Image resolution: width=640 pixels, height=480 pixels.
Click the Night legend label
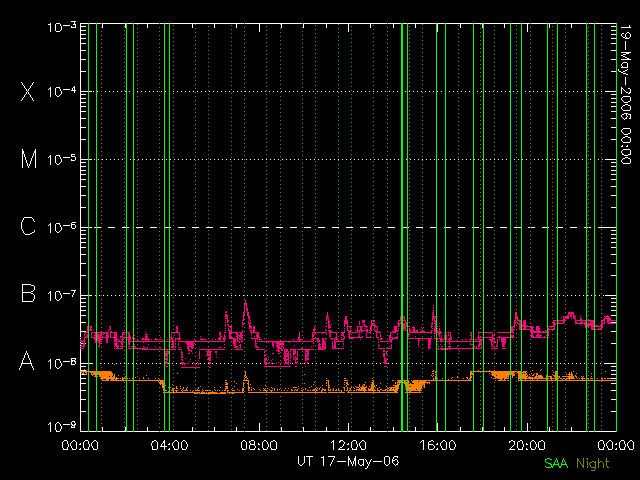(x=593, y=464)
